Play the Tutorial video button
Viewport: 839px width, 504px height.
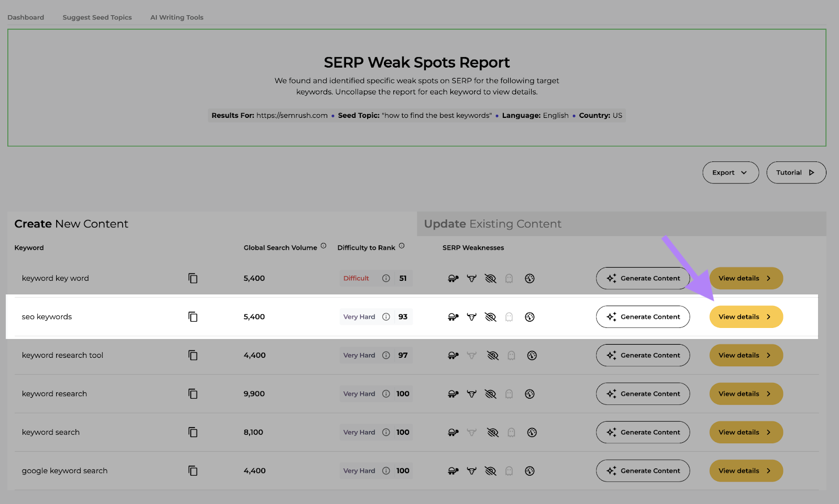pos(795,172)
